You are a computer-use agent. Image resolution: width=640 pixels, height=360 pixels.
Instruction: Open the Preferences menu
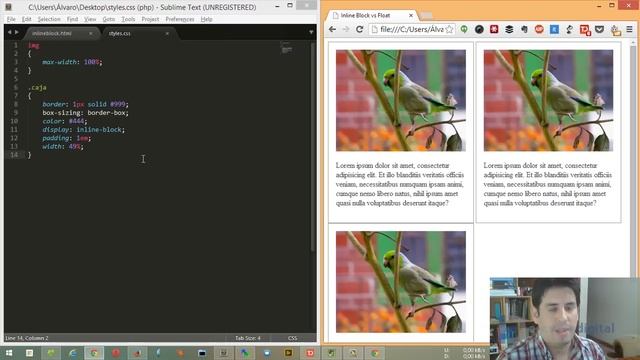point(180,19)
